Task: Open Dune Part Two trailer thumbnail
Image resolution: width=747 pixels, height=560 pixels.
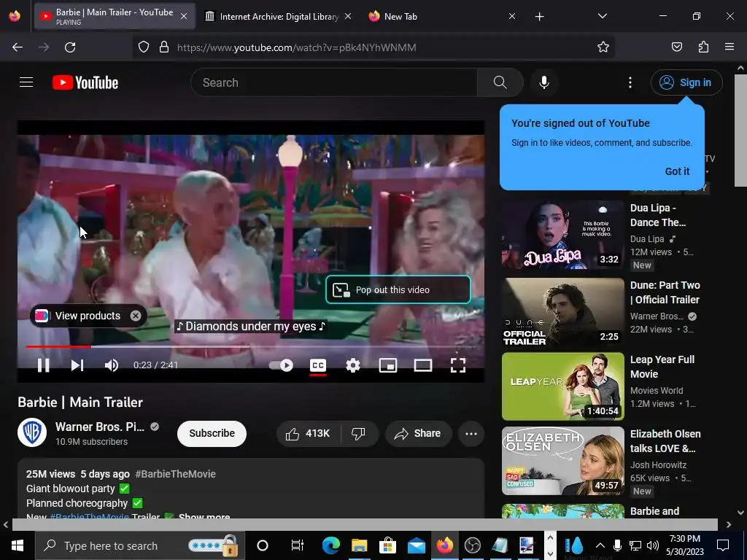Action: point(562,312)
